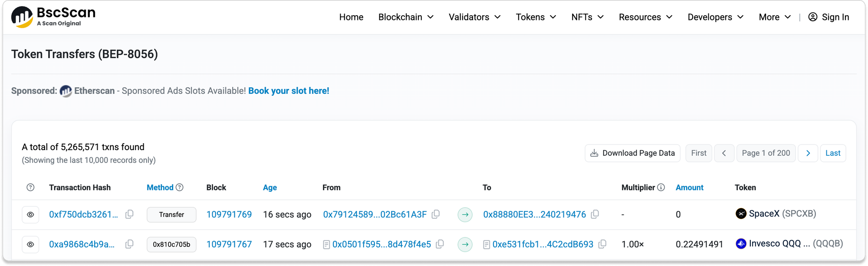Expand the More menu

775,17
